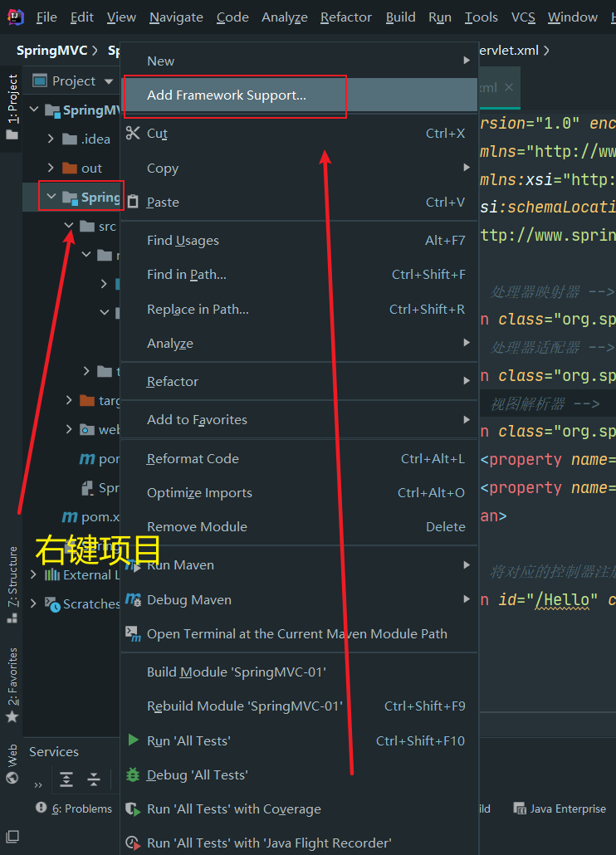This screenshot has height=855, width=616.
Task: Choose Remove Module
Action: tap(299, 527)
